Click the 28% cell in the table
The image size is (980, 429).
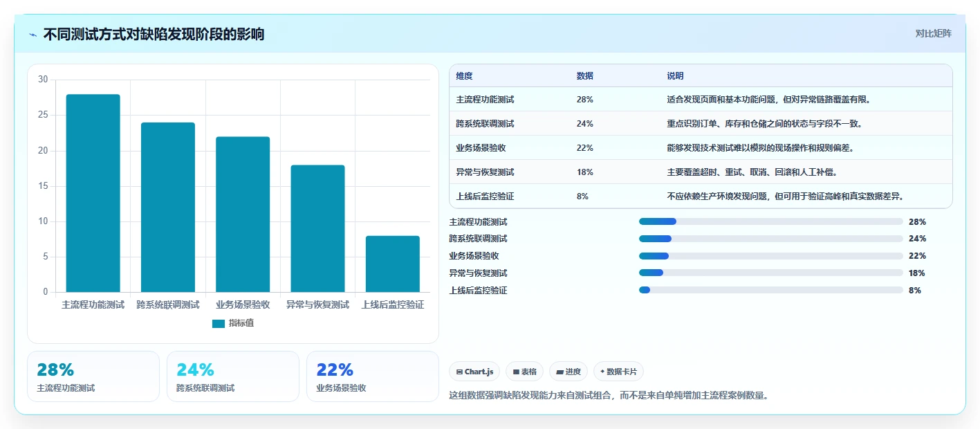click(584, 100)
